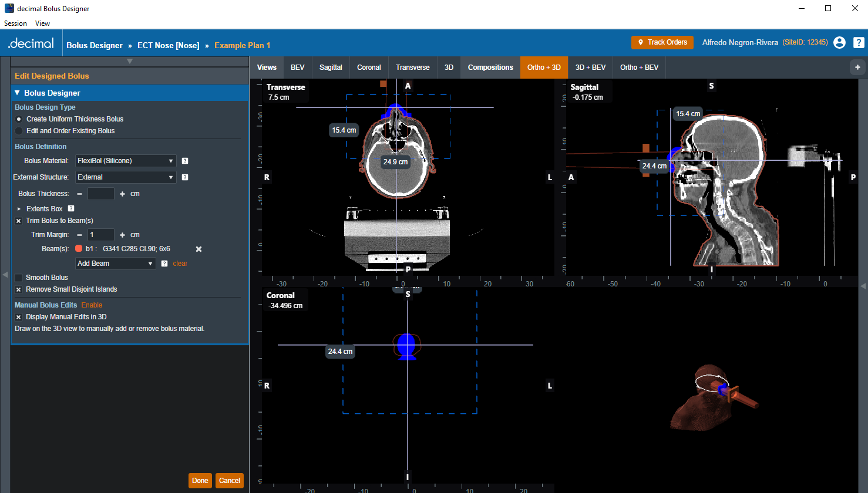Open the Session menu
This screenshot has height=493, width=868.
pyautogui.click(x=15, y=23)
